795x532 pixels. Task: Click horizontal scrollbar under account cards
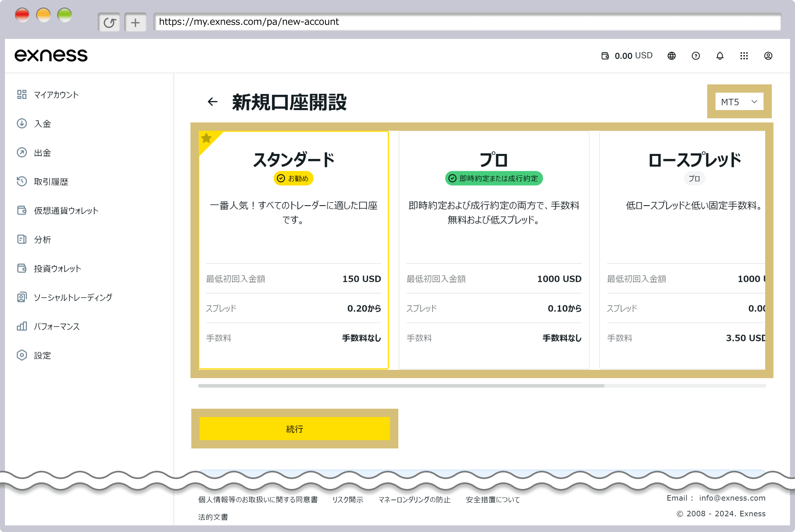coord(401,386)
